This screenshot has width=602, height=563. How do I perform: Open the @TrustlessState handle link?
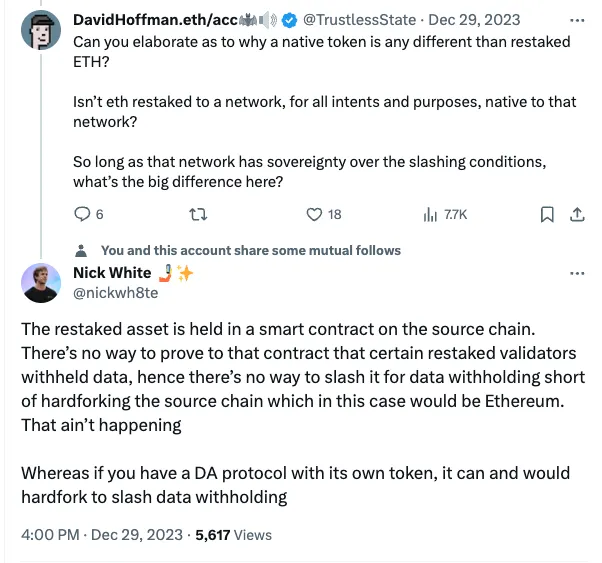coord(359,20)
